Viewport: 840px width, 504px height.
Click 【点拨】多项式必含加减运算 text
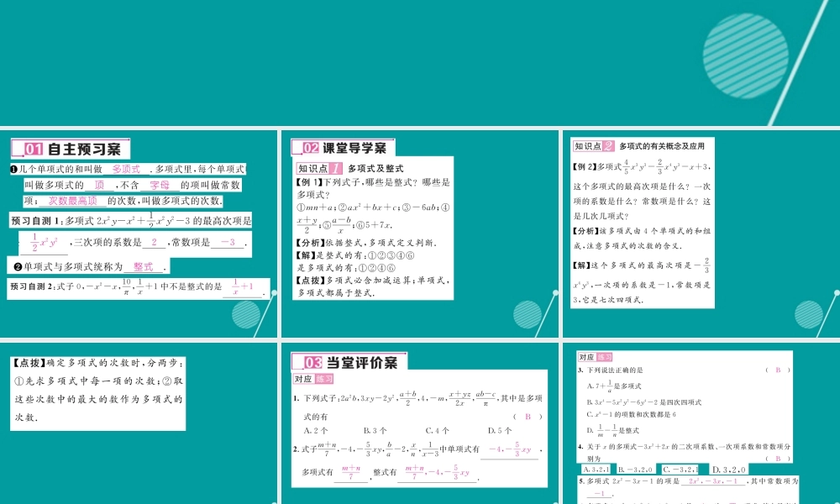point(374,286)
